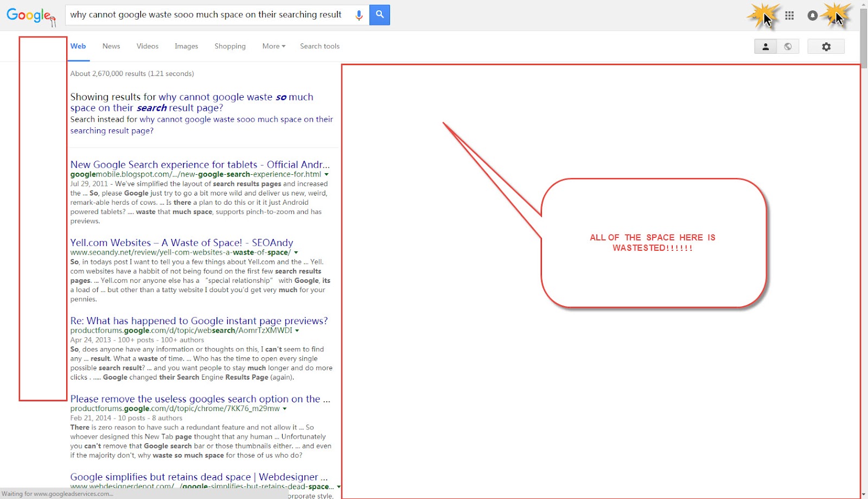Click 'About 2,670,000 results (1.21 seconds)' text

[132, 74]
